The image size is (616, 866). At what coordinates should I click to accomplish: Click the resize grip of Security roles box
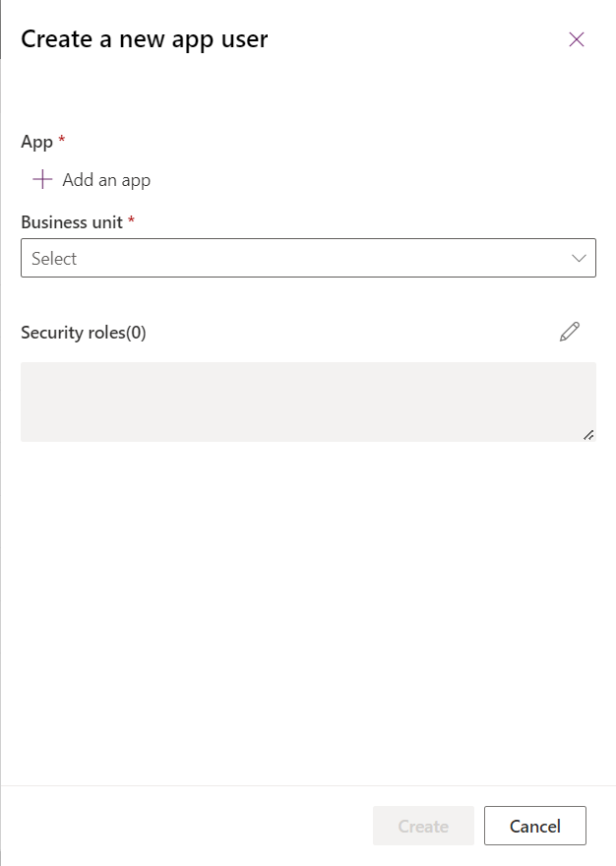tap(588, 434)
